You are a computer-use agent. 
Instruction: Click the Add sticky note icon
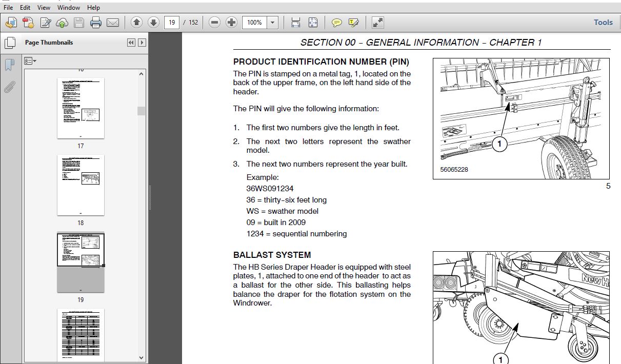(x=337, y=23)
